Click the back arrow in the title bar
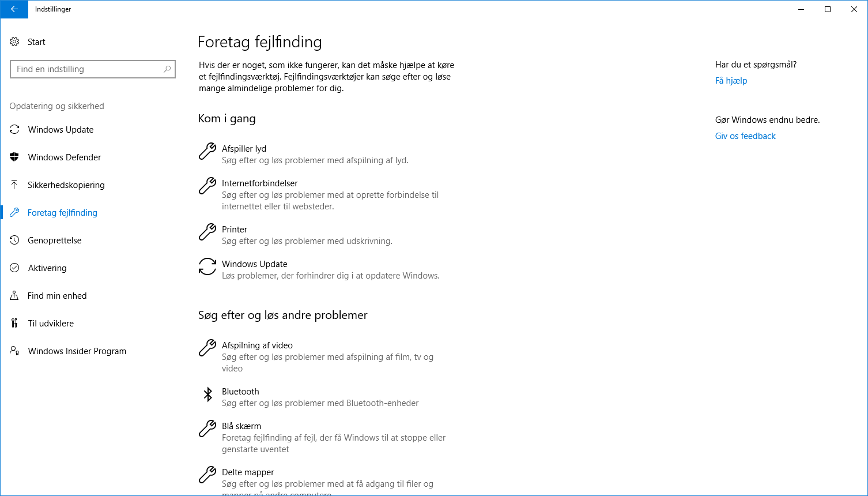Image resolution: width=868 pixels, height=496 pixels. 14,9
